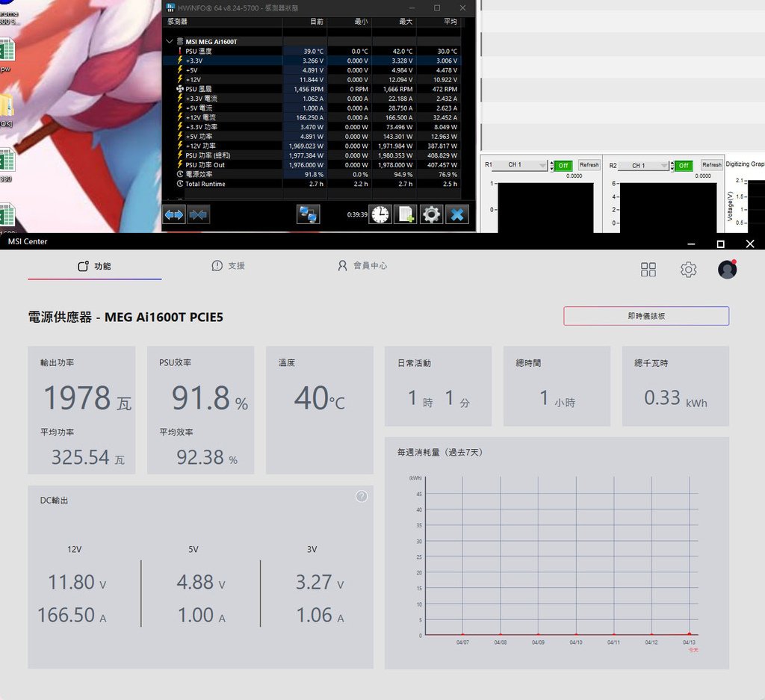
Task: Click the 91.8 % PSU efficiency readout
Action: (x=210, y=398)
